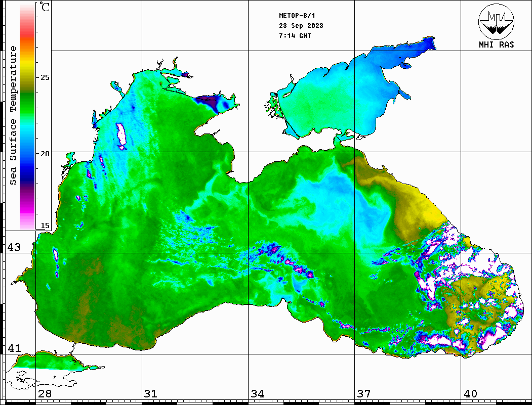Viewport: 532px width, 405px height.
Task: Click the '20' temperature scale label
Action: 45,154
